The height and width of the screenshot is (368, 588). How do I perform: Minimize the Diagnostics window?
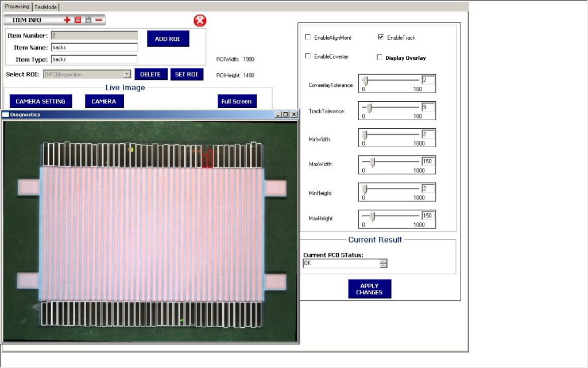pyautogui.click(x=278, y=114)
